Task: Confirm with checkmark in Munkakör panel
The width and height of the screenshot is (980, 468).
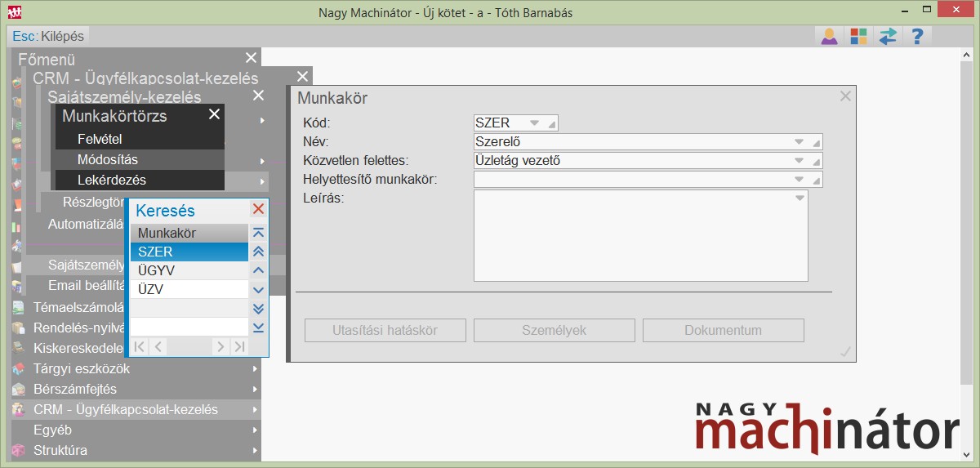Action: (x=845, y=352)
